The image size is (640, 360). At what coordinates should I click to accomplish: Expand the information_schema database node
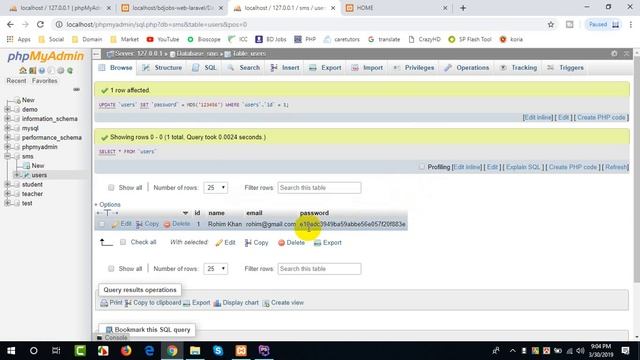coord(7,119)
